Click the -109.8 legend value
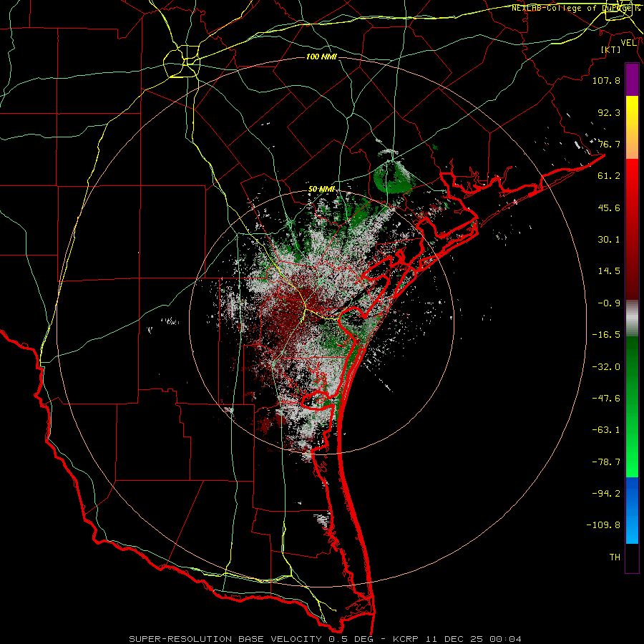 pos(603,525)
